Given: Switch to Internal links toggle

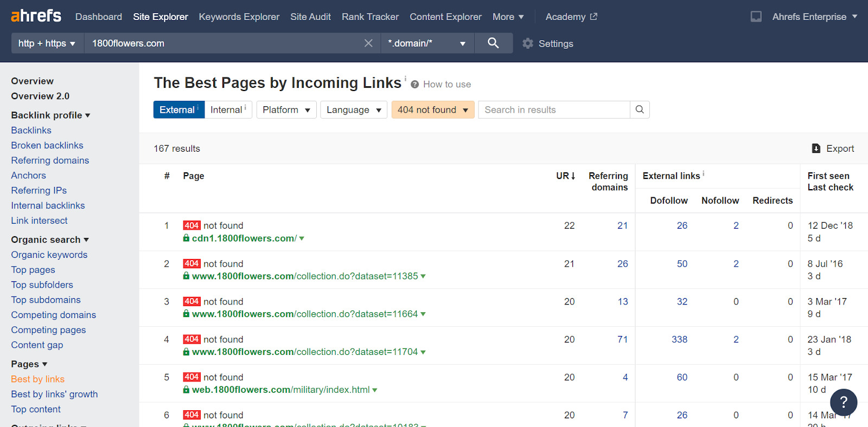Looking at the screenshot, I should coord(228,110).
